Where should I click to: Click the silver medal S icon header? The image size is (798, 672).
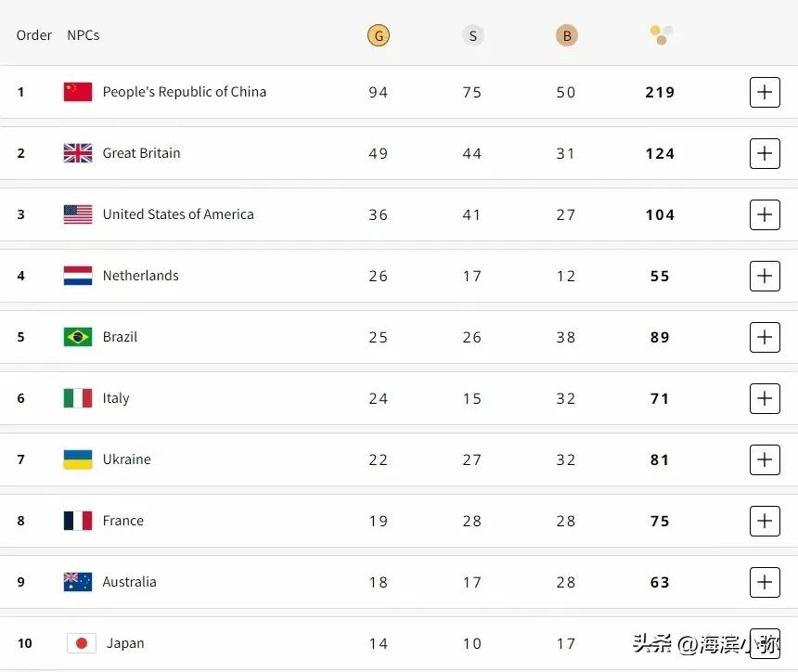(473, 35)
